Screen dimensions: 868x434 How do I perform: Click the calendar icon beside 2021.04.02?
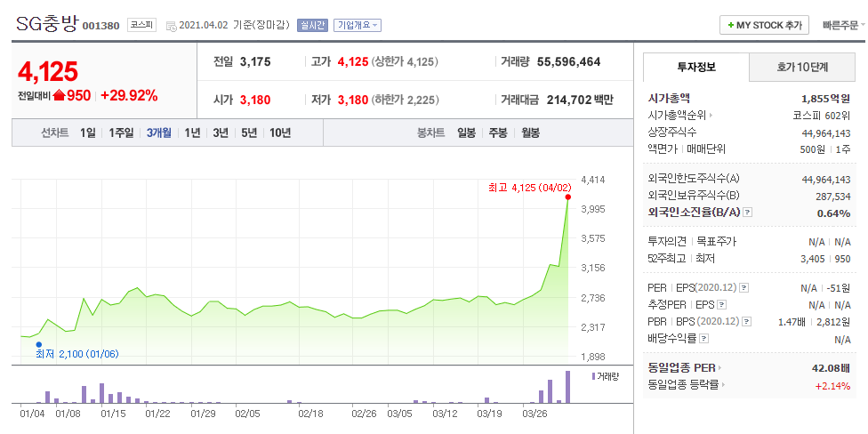(x=171, y=26)
